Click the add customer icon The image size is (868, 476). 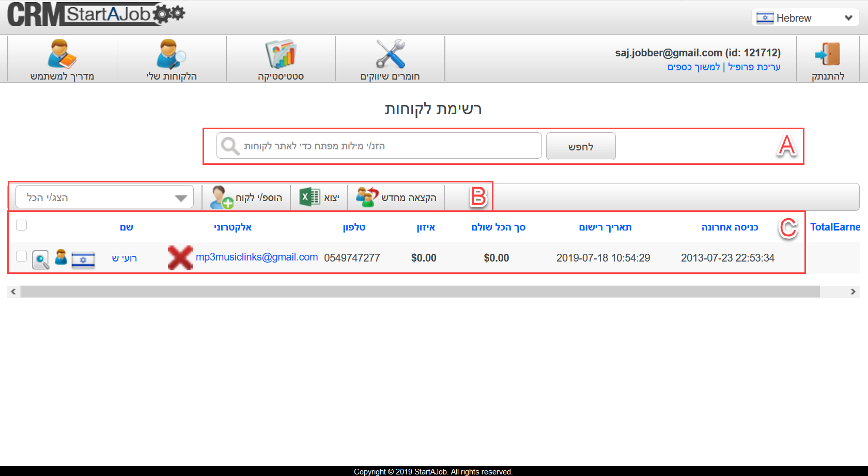pos(222,197)
